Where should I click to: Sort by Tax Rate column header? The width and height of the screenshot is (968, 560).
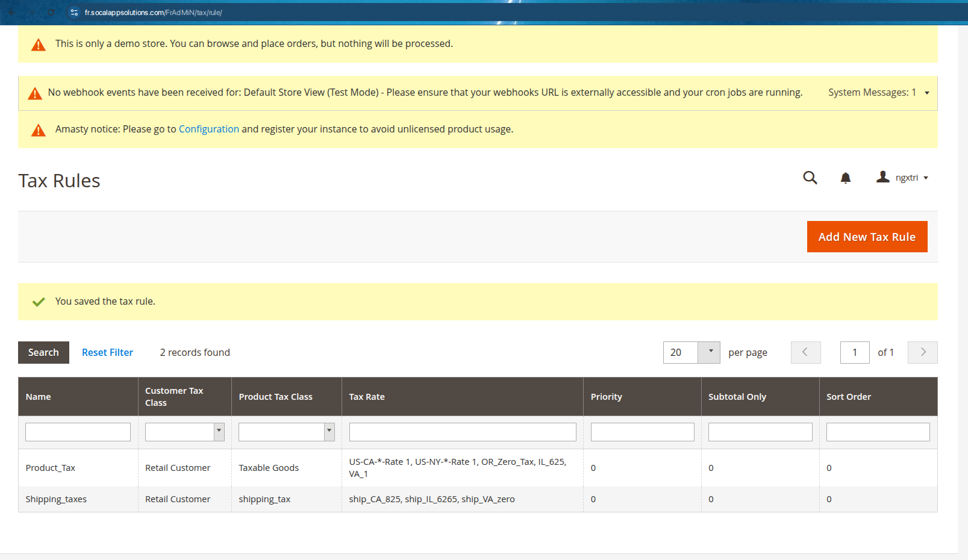pyautogui.click(x=367, y=397)
